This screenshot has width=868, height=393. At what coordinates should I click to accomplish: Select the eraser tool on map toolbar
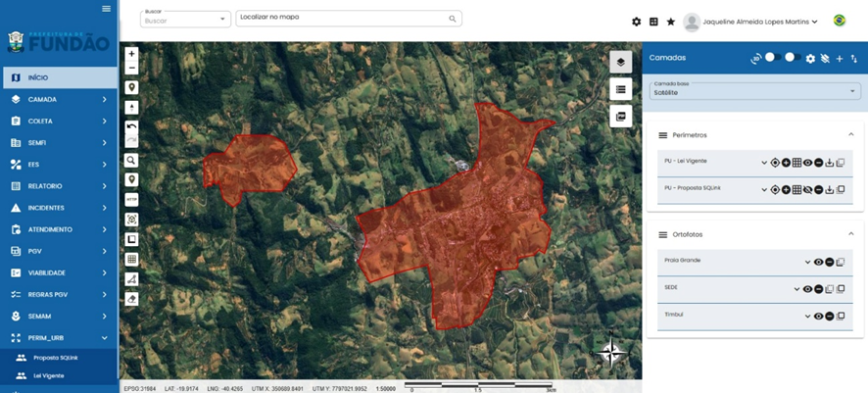pyautogui.click(x=132, y=299)
